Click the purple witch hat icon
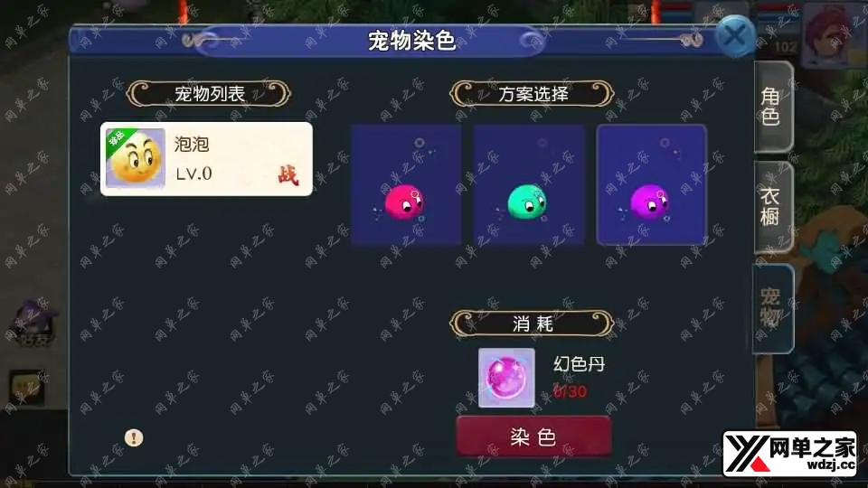Image resolution: width=868 pixels, height=488 pixels. click(x=33, y=322)
